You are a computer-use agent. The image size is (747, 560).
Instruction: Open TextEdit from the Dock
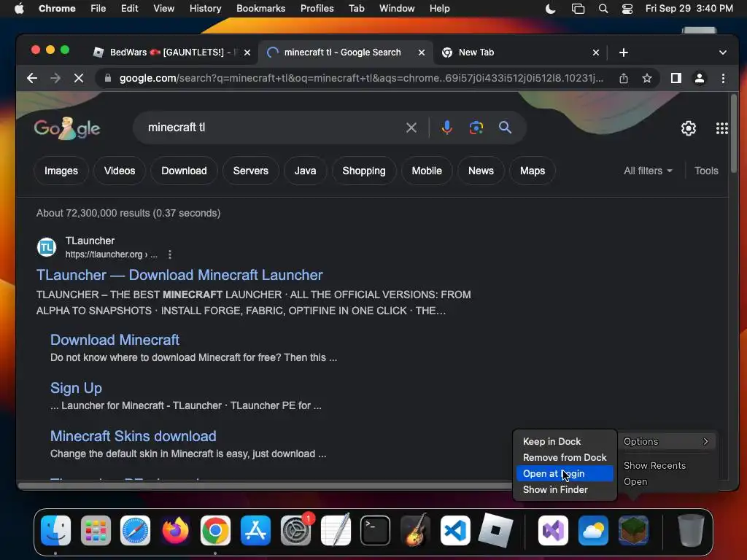tap(336, 531)
